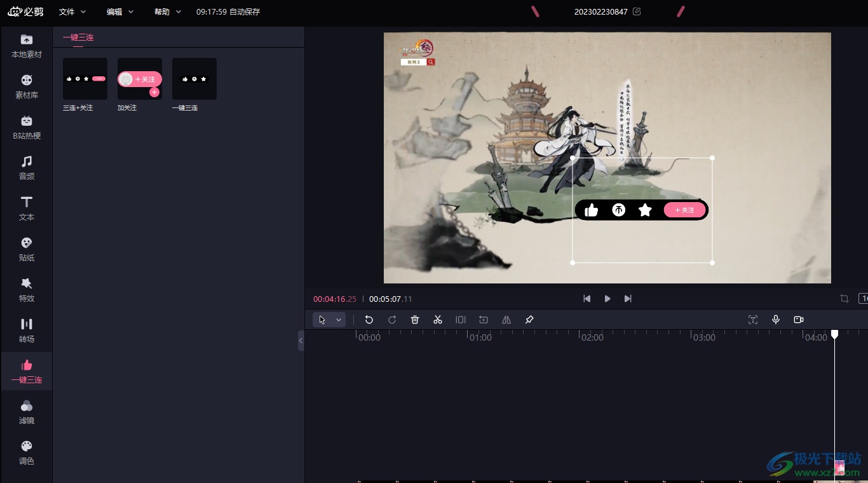Screen dimensions: 868x483
Task: Click the +关注 button in preview overlay
Action: (684, 210)
